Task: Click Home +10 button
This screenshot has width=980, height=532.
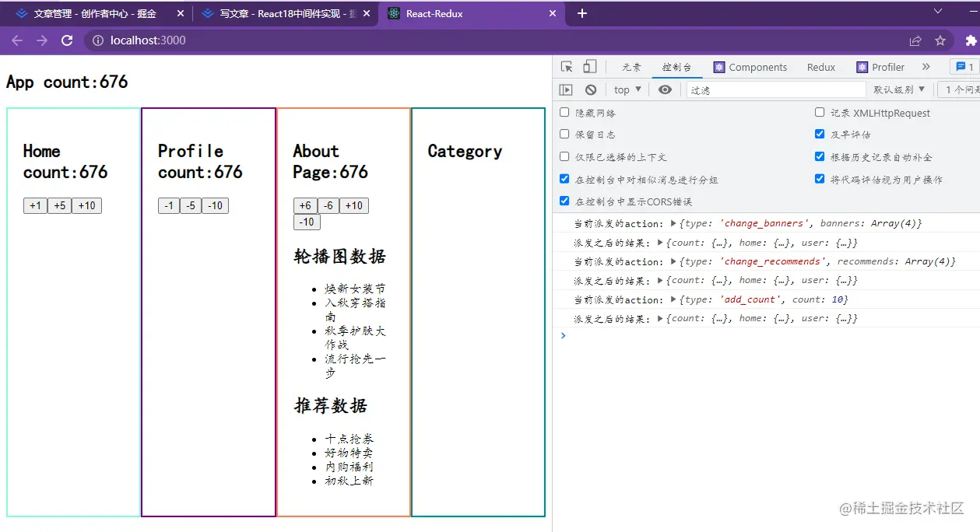Action: click(86, 205)
